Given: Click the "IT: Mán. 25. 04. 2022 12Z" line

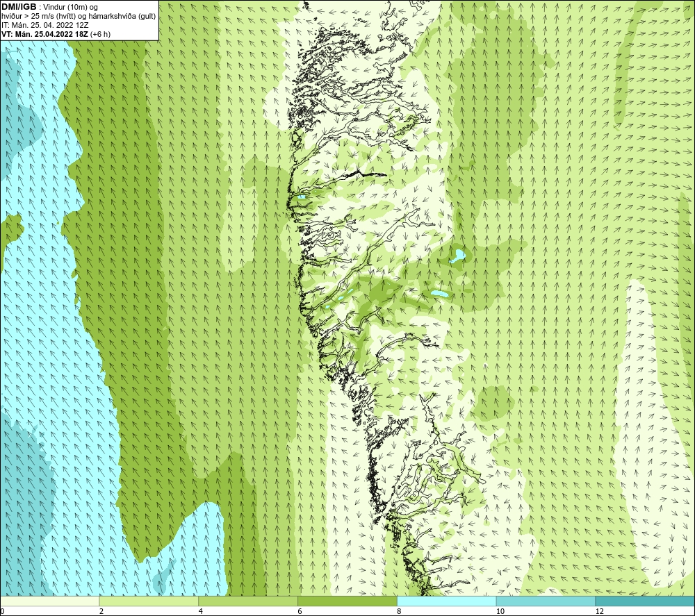Looking at the screenshot, I should [44, 25].
